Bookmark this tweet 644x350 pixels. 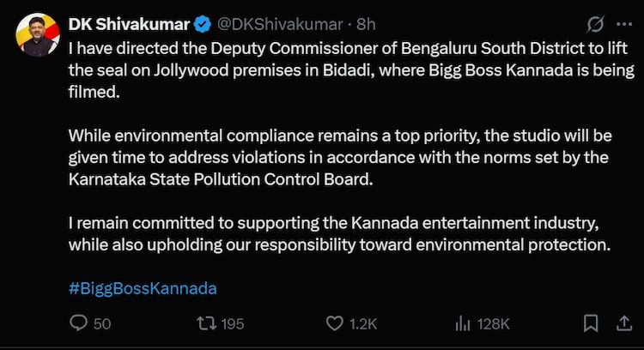tap(591, 323)
